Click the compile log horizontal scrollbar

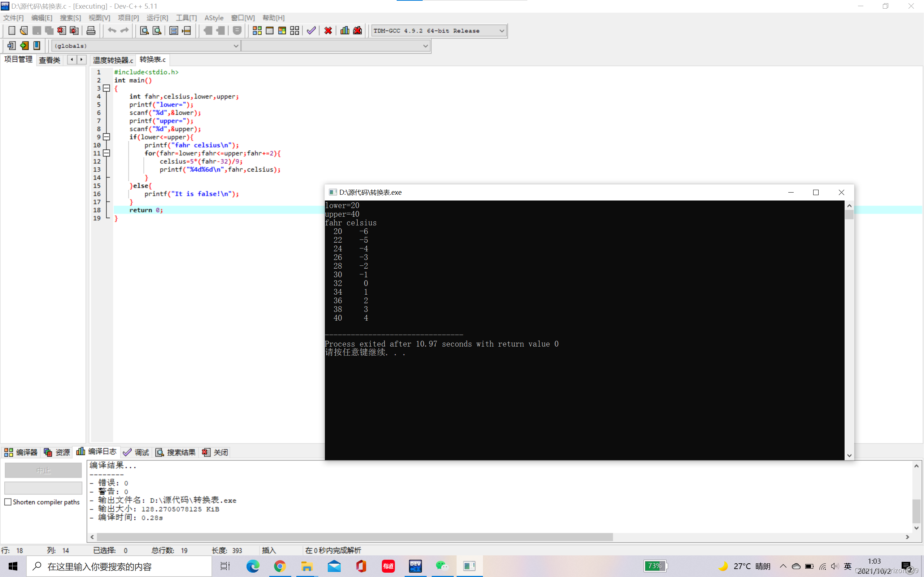pos(355,537)
